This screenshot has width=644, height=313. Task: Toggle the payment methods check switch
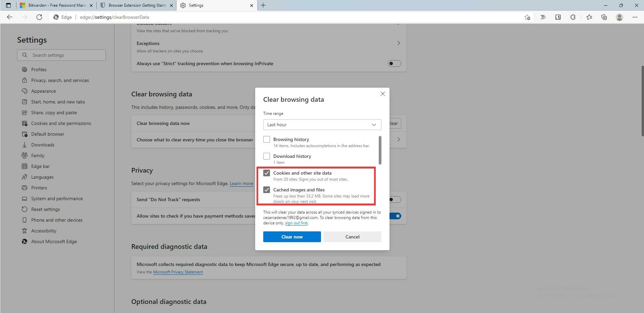click(x=396, y=216)
